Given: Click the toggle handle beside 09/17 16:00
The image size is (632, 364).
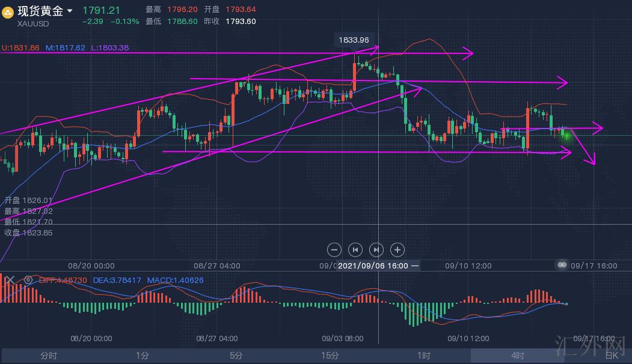Looking at the screenshot, I should coord(562,265).
